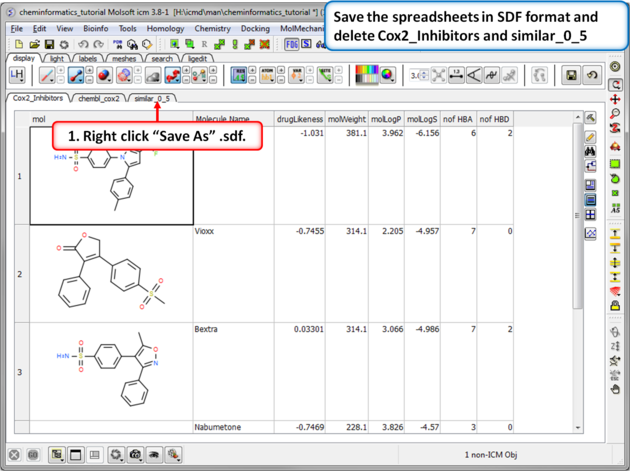The width and height of the screenshot is (630, 471).
Task: Open the color picker wheel dropdown
Action: pos(387,76)
